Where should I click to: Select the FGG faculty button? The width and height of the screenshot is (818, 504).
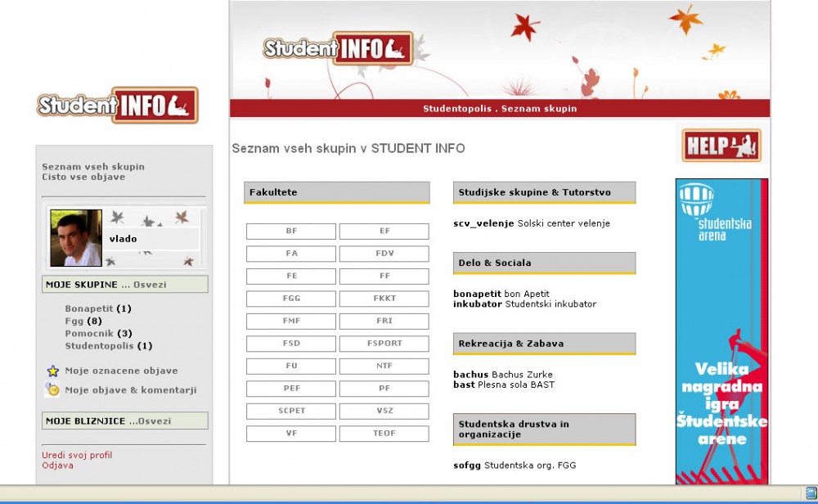tap(291, 299)
